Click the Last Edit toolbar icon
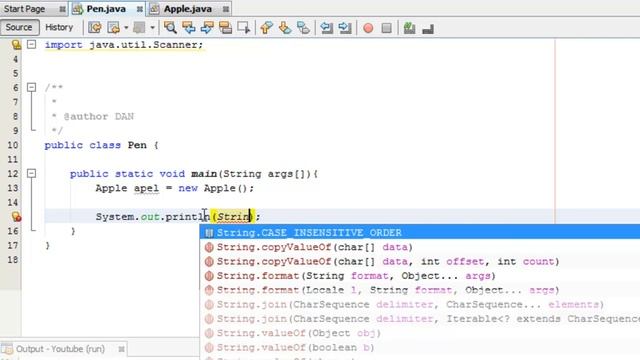Viewport: 640px width, 360px height. coord(95,28)
